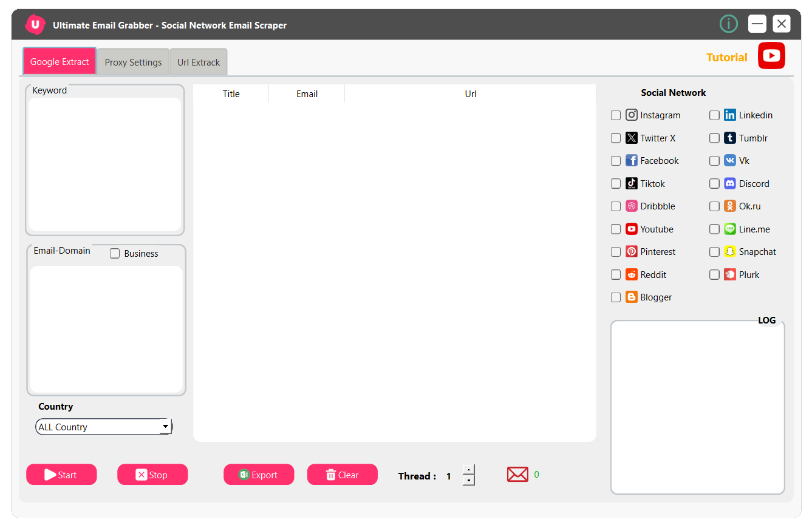Click the Reddit logo icon
This screenshot has width=812, height=525.
click(632, 274)
